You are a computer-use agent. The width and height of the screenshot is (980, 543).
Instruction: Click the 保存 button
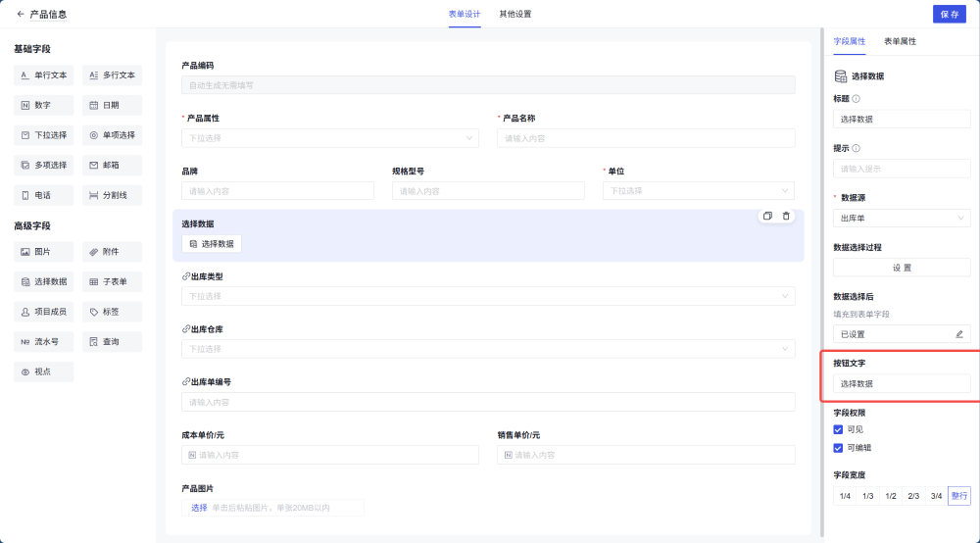949,14
